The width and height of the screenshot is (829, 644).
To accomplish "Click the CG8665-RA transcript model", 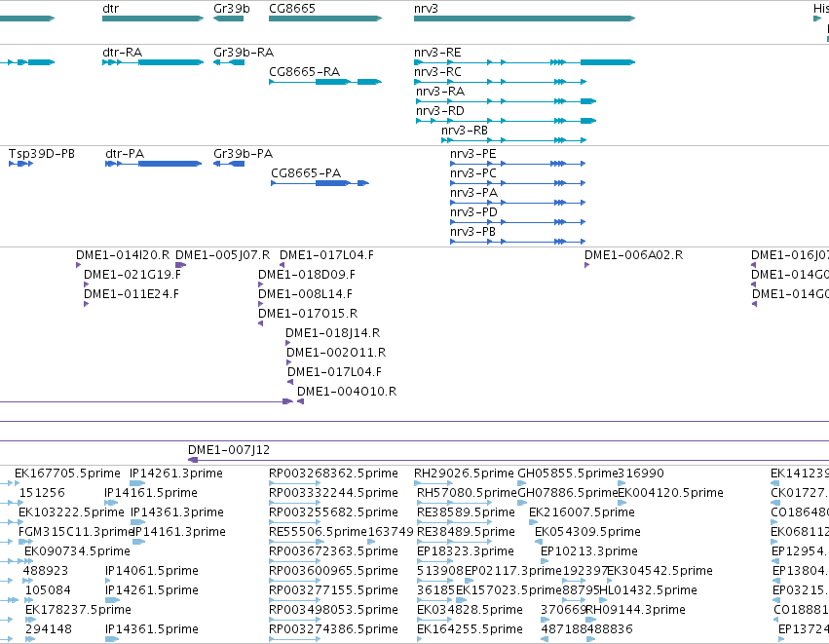I will [x=325, y=82].
